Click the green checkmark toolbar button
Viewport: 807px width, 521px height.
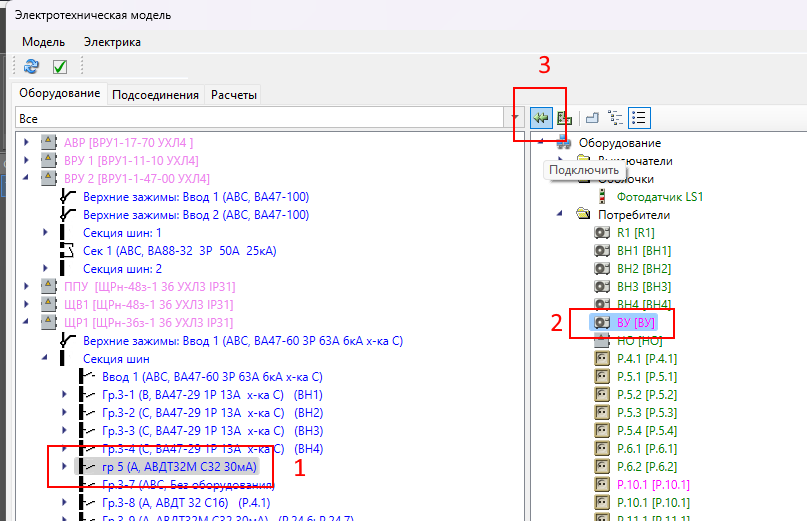60,67
